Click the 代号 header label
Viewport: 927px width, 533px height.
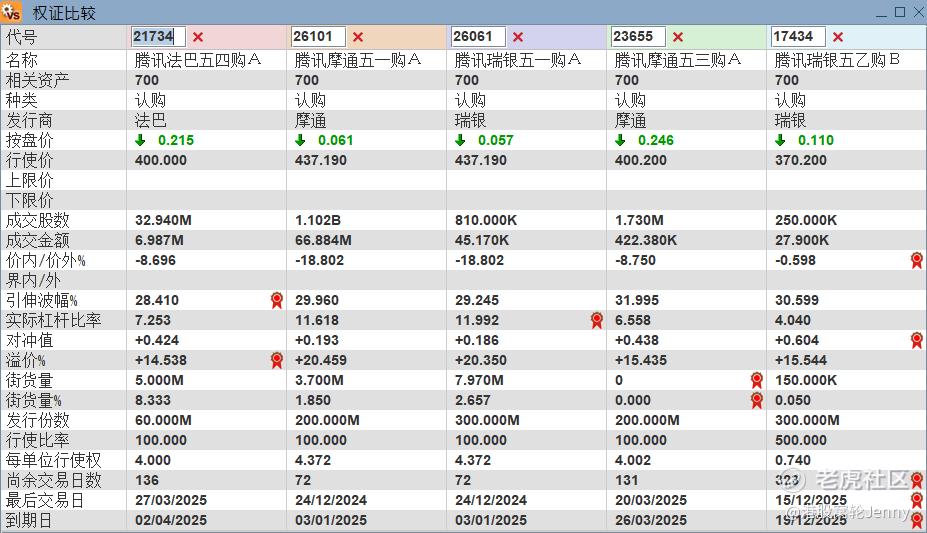(21, 37)
